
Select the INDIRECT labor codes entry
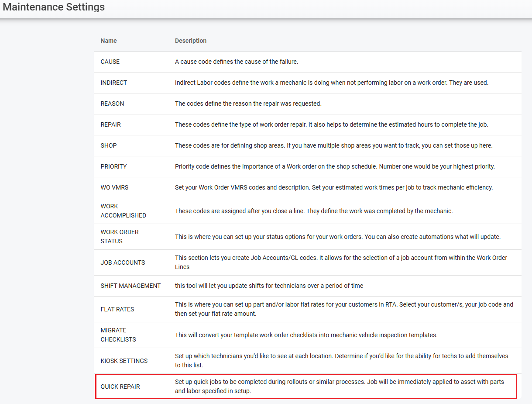coord(113,83)
